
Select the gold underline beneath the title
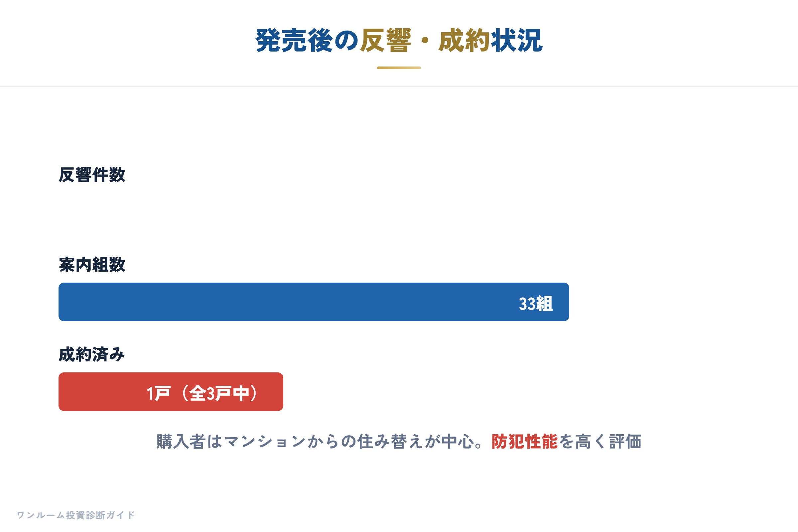[399, 68]
